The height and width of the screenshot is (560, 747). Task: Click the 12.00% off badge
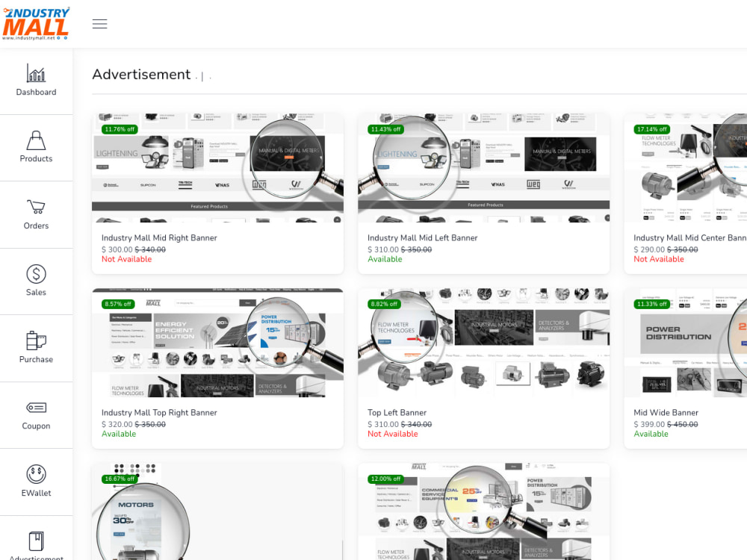(x=386, y=479)
